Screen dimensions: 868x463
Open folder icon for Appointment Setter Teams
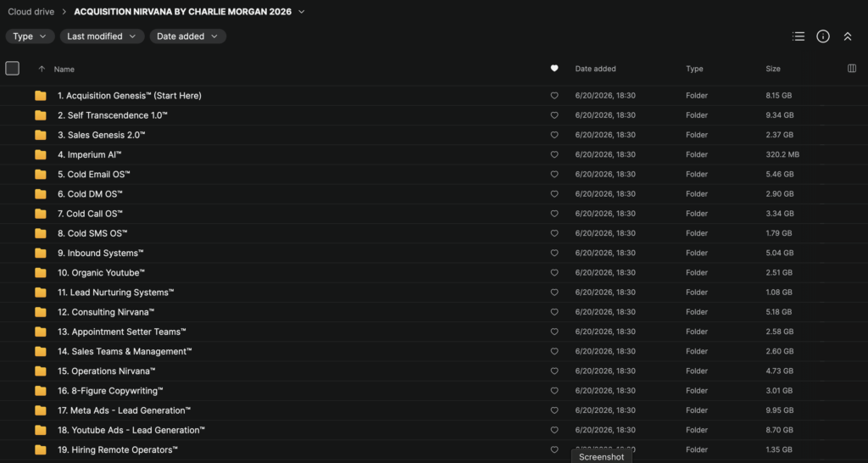[x=41, y=332]
